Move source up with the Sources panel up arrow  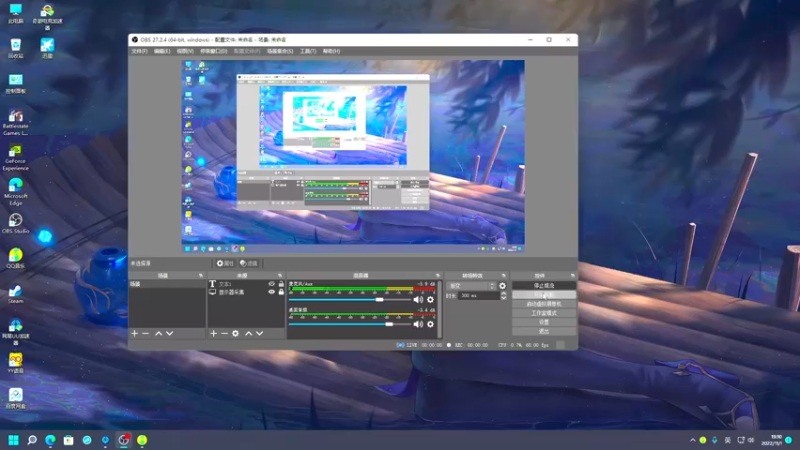[248, 333]
